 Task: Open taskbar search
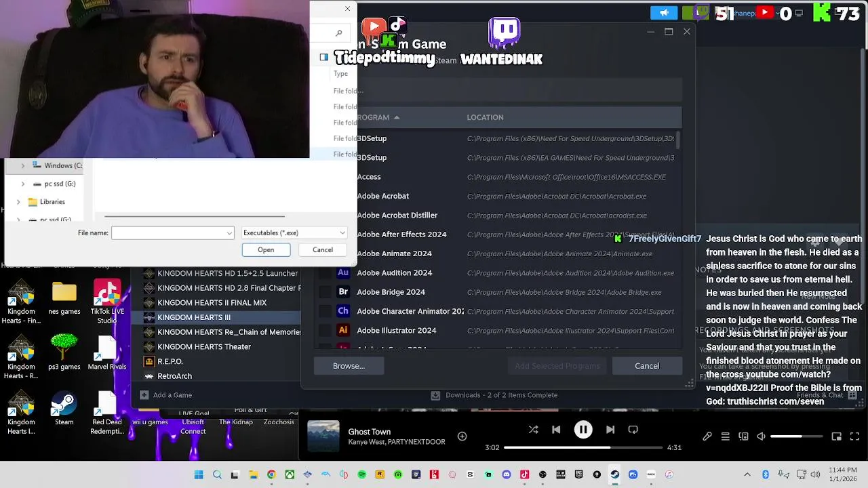click(217, 474)
